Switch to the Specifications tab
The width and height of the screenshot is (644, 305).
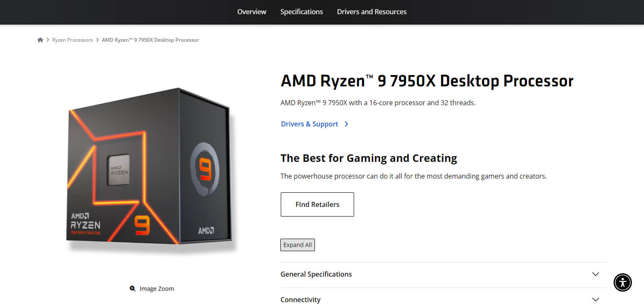tap(302, 12)
